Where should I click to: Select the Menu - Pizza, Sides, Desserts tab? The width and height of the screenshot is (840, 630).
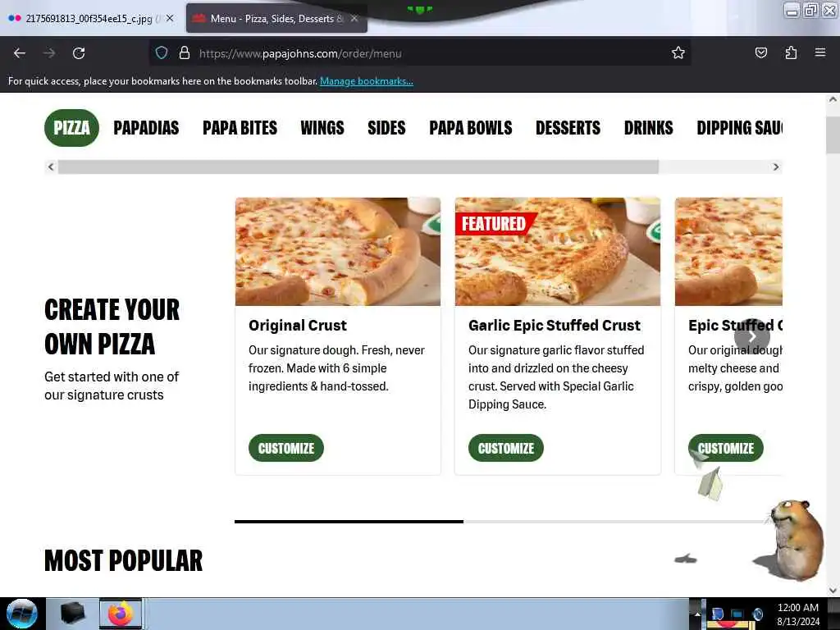276,19
